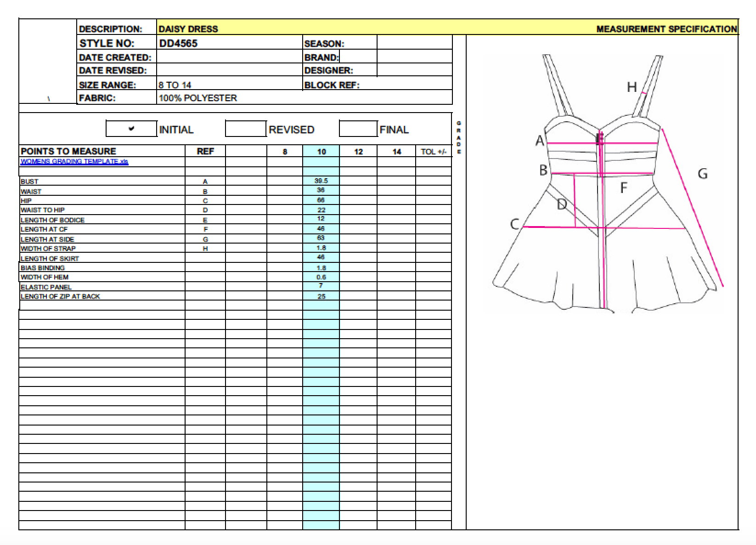Click the WIDTH OF STRAP value 1.8
Viewport: 756px width, 545px height.
322,248
